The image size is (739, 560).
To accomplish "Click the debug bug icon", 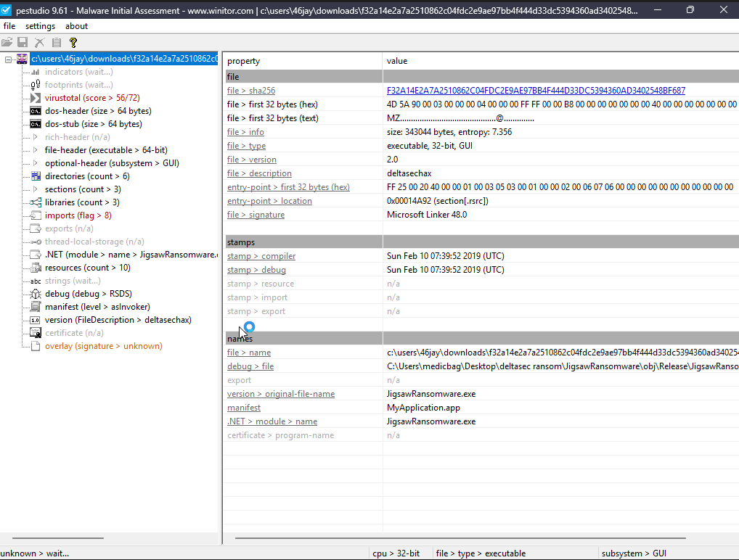I will 36,294.
